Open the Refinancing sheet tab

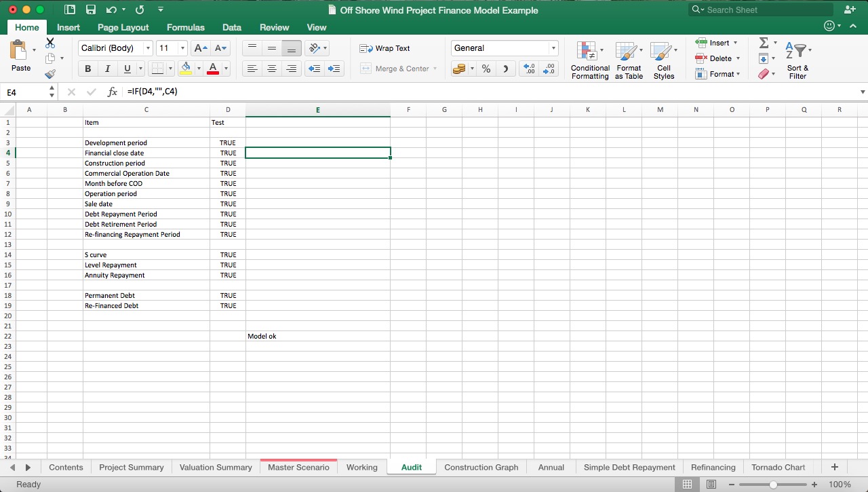tap(713, 467)
